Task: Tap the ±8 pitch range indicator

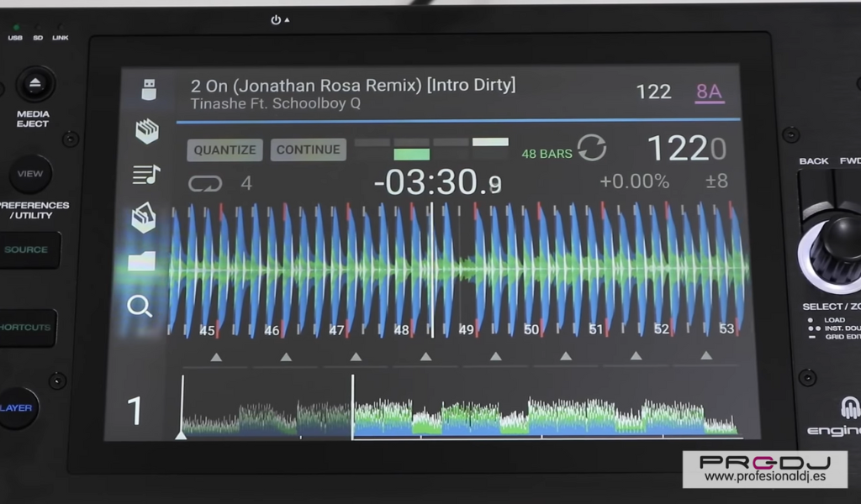Action: 716,181
